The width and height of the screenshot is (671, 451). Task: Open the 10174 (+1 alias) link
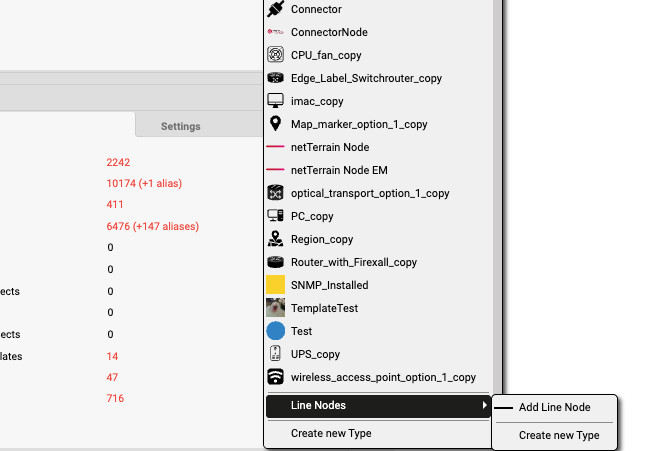click(x=144, y=183)
